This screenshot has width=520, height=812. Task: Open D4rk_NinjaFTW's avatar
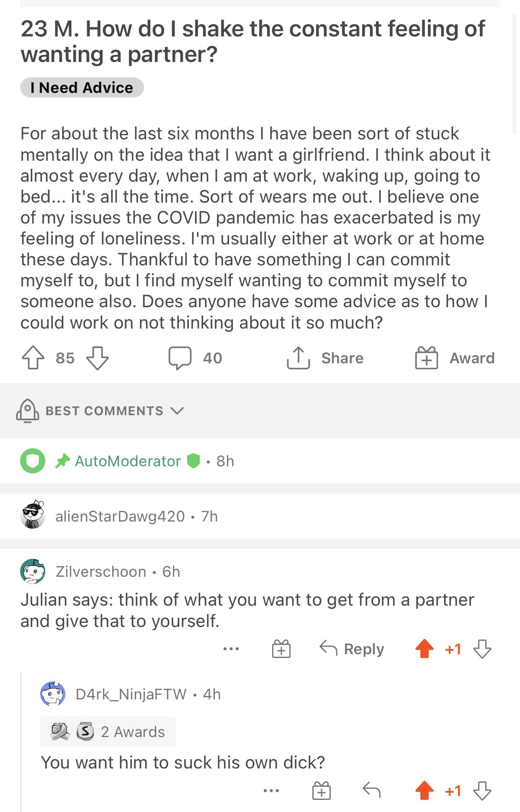[x=53, y=694]
